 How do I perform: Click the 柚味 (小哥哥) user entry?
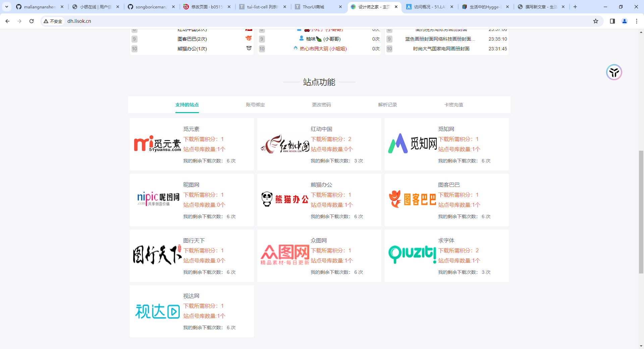(323, 39)
